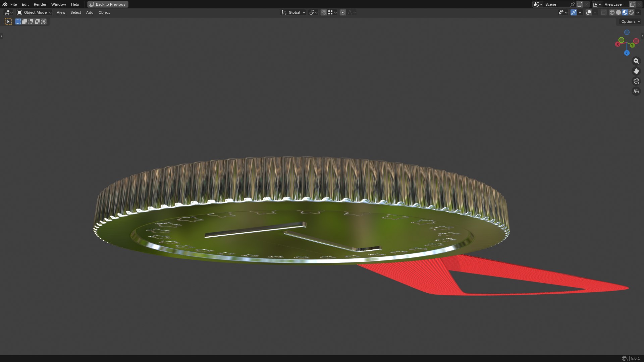
Task: Open the snapping options dropdown
Action: 332,12
